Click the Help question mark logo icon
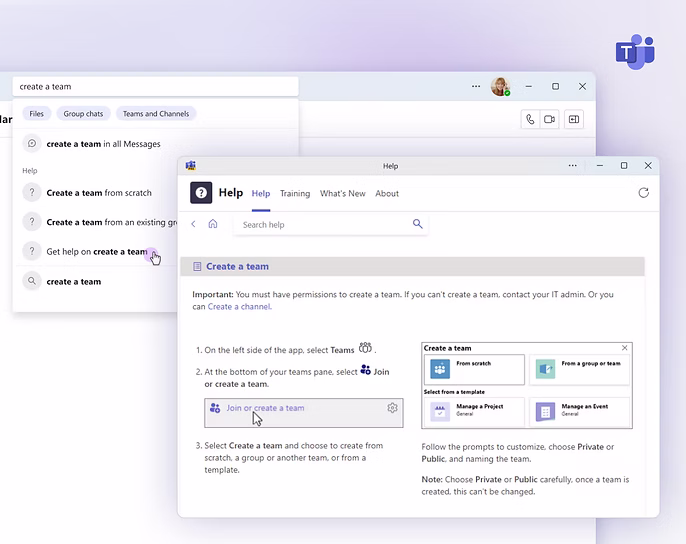 tap(201, 193)
